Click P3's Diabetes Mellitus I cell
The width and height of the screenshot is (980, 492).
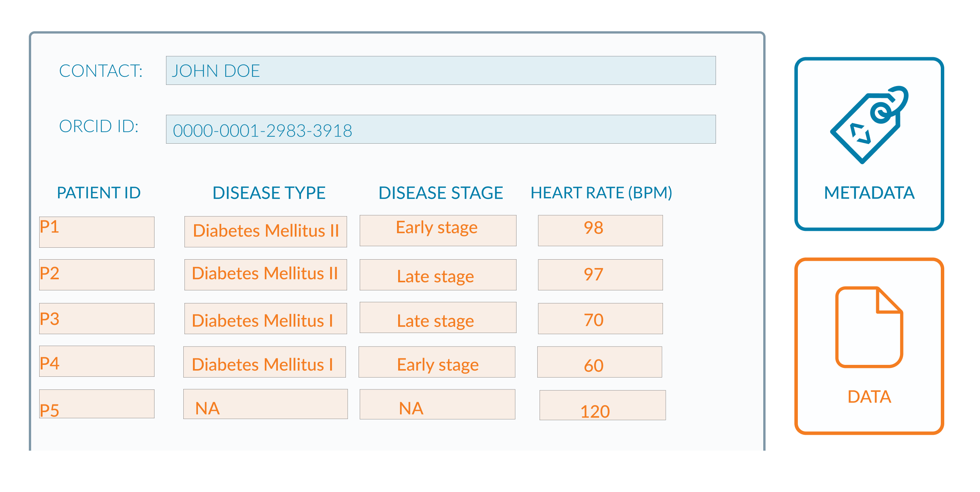(266, 318)
